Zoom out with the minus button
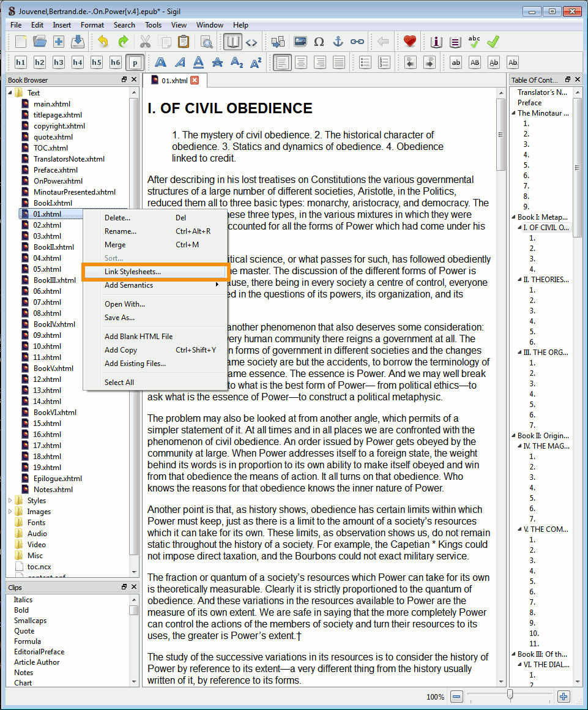The height and width of the screenshot is (710, 588). (x=456, y=697)
